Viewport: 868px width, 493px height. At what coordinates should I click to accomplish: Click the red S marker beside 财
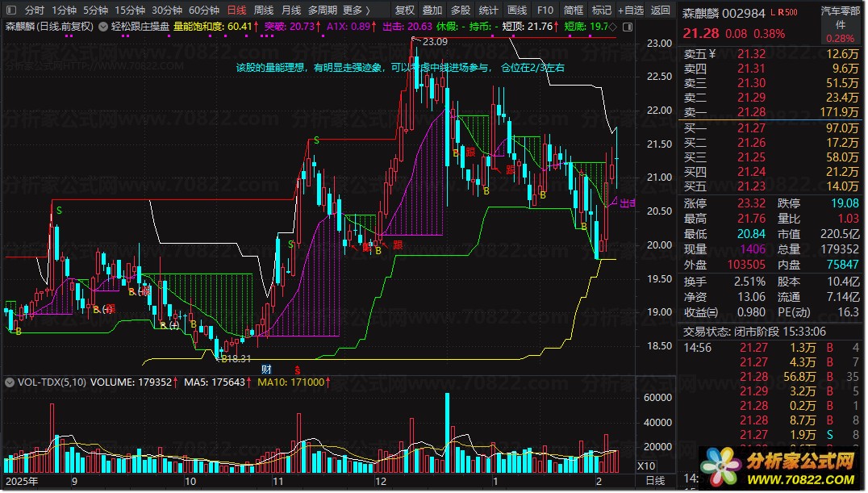click(x=298, y=370)
